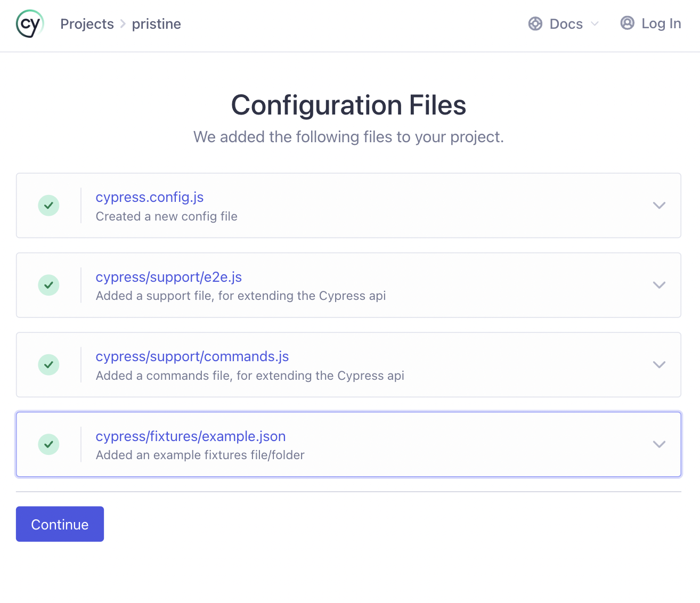Screen dimensions: 700x603
Task: Open the cypress/support/commands.js file link
Action: pos(192,356)
